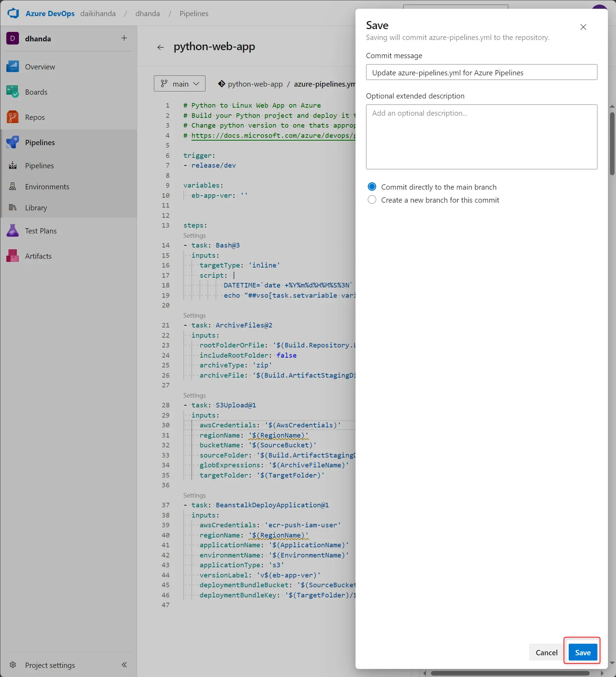The height and width of the screenshot is (677, 616).
Task: Click the repository diamond icon before python-web-app
Action: click(222, 84)
